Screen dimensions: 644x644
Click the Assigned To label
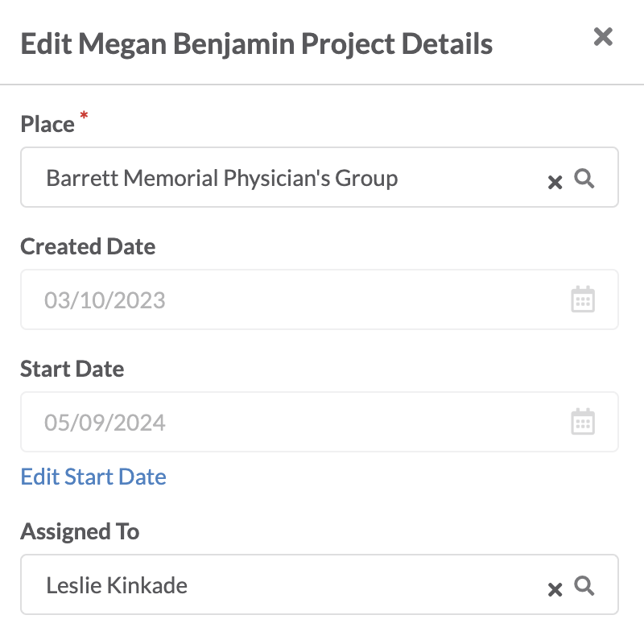pos(80,531)
